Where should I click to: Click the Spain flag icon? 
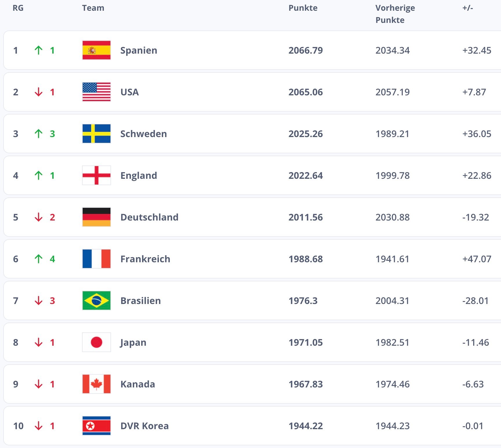coord(96,50)
